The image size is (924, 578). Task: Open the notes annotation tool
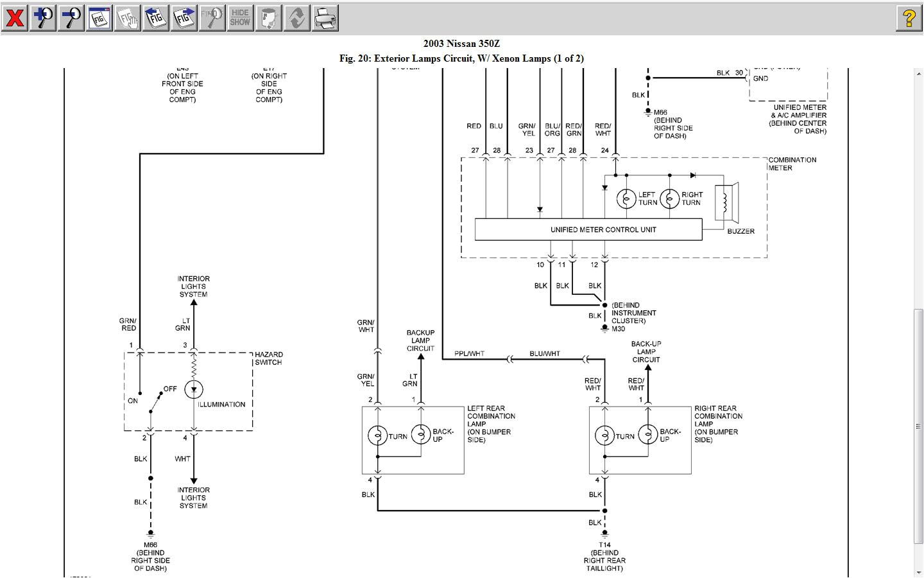click(x=269, y=17)
